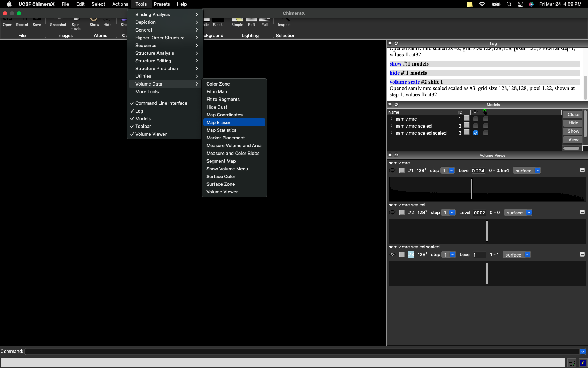Click Surface Color in the submenu
The image size is (588, 368).
pos(234,176)
